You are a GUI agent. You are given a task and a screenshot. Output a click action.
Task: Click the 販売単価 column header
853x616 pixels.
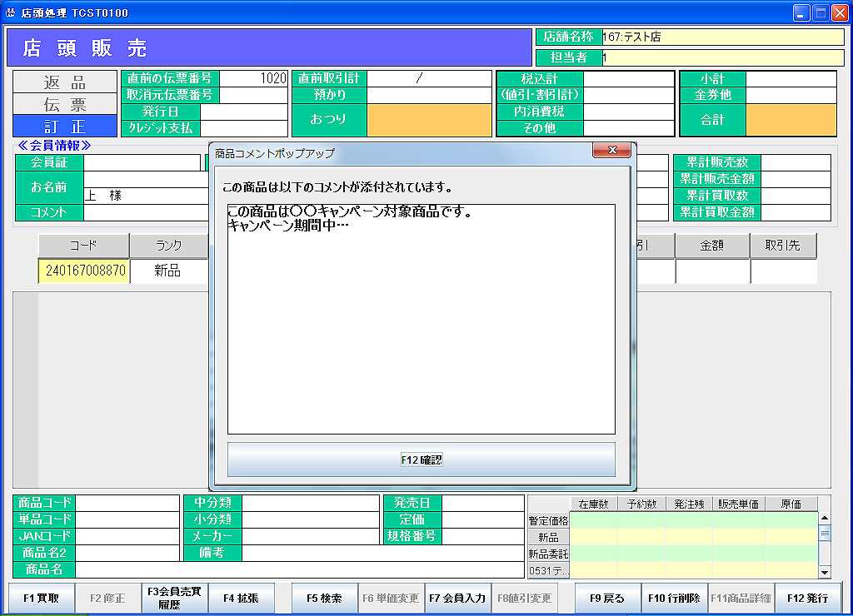tap(738, 504)
